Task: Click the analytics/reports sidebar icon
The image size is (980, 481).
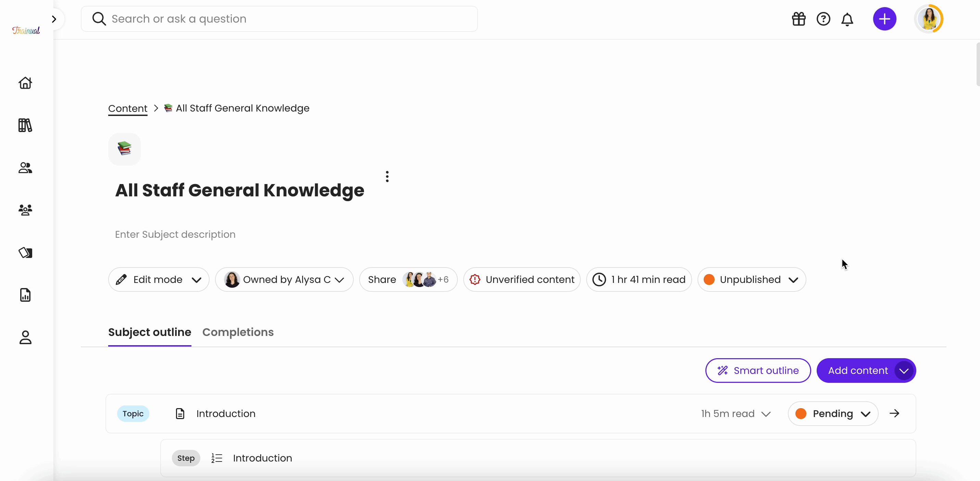Action: click(25, 294)
